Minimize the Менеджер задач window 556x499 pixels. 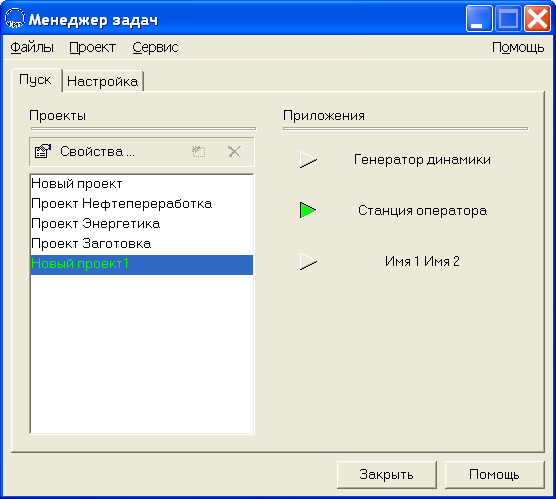pos(479,18)
